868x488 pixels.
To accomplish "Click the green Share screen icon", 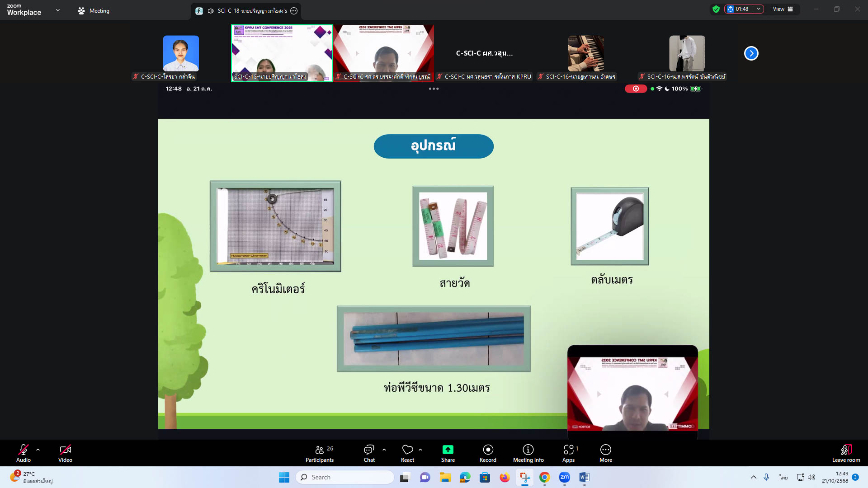I will [448, 450].
